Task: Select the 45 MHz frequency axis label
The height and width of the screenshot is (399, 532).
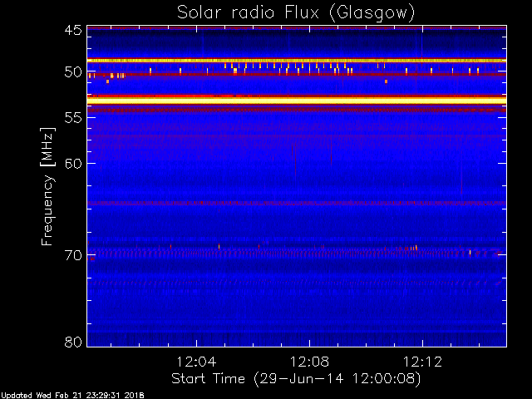Action: tap(73, 30)
